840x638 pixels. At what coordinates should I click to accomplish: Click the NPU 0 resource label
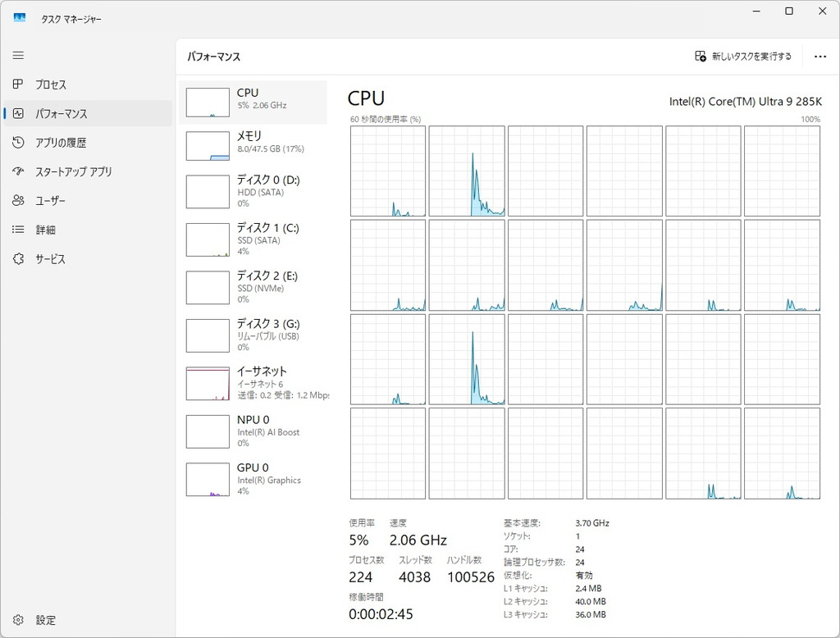tap(253, 419)
